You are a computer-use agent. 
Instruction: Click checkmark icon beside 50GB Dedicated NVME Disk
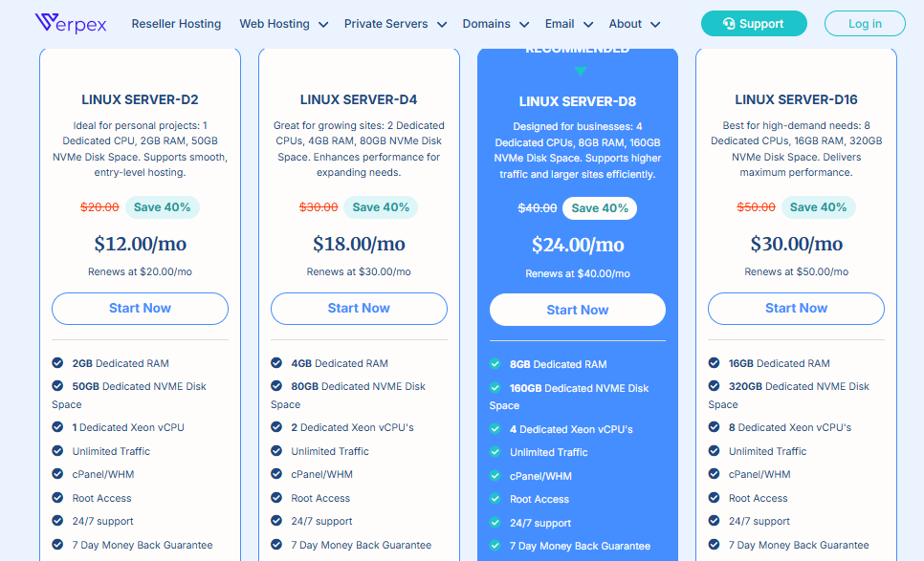(x=57, y=385)
